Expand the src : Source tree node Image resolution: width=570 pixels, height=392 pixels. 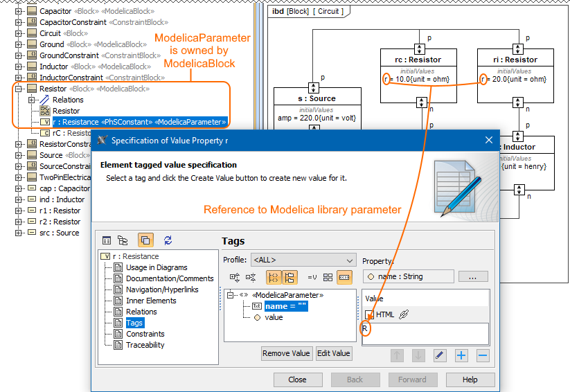[x=18, y=233]
